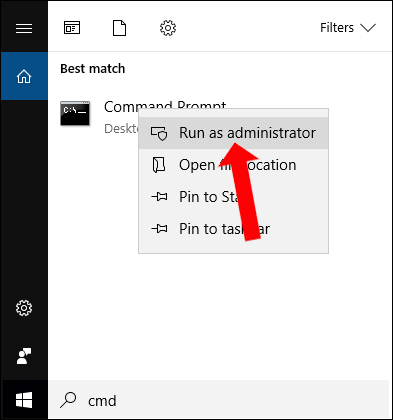393x420 pixels.
Task: Filter results by Apps icon
Action: click(72, 28)
